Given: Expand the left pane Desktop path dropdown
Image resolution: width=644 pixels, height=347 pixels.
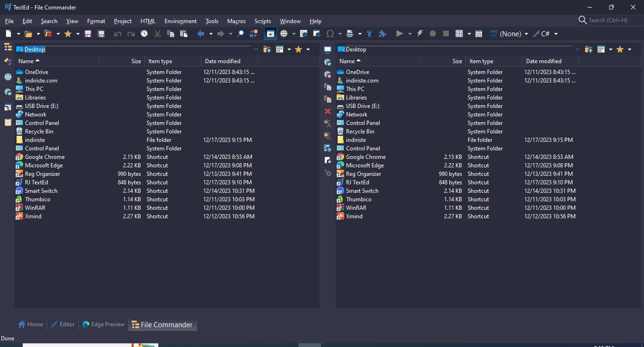Looking at the screenshot, I should [x=256, y=50].
